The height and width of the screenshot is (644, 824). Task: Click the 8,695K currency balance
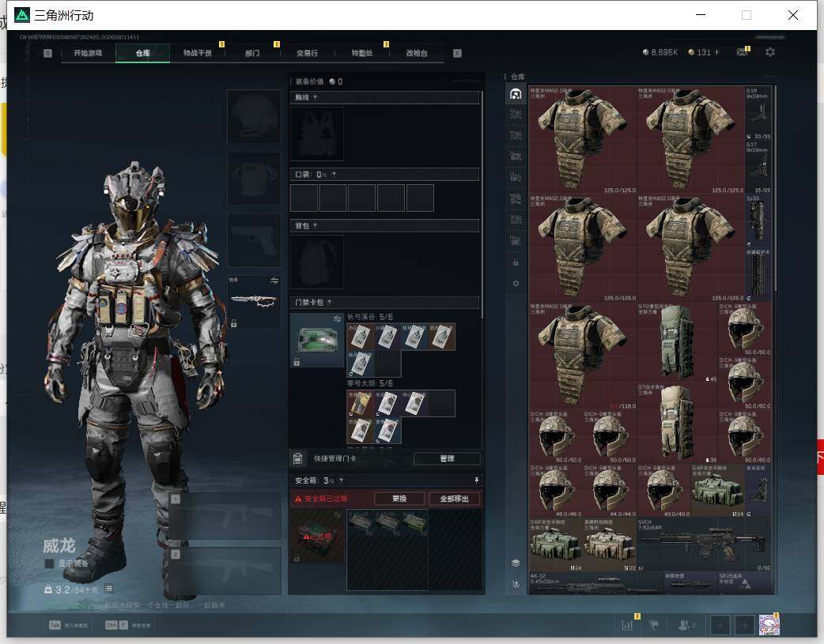pos(660,52)
